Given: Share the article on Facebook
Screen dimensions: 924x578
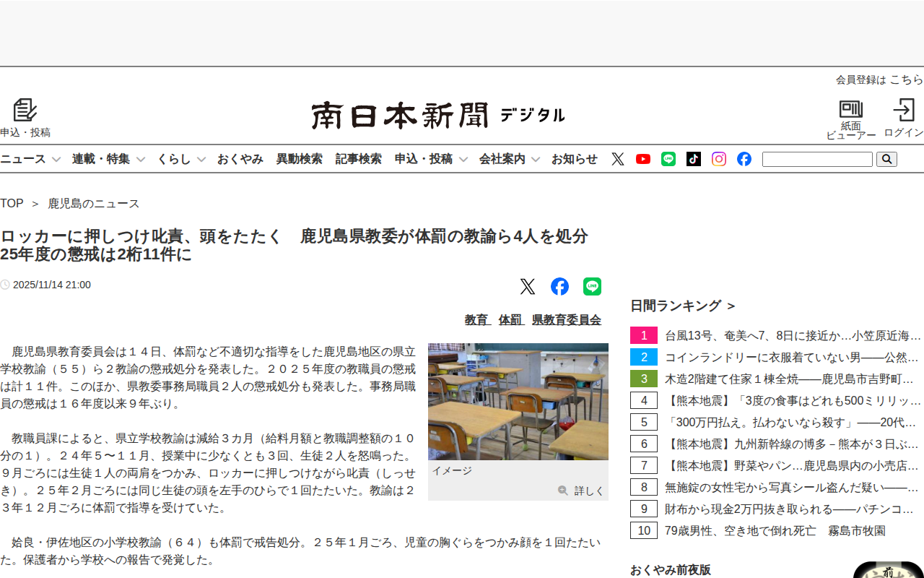Looking at the screenshot, I should coord(559,287).
